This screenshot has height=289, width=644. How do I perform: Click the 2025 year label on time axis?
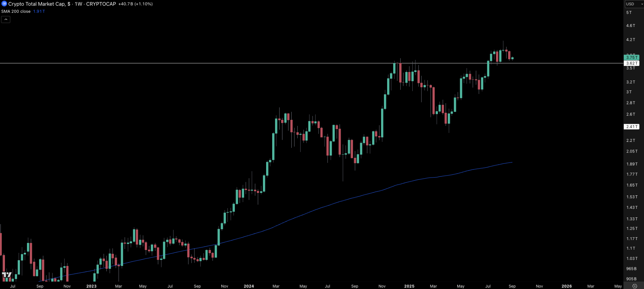[409, 286]
